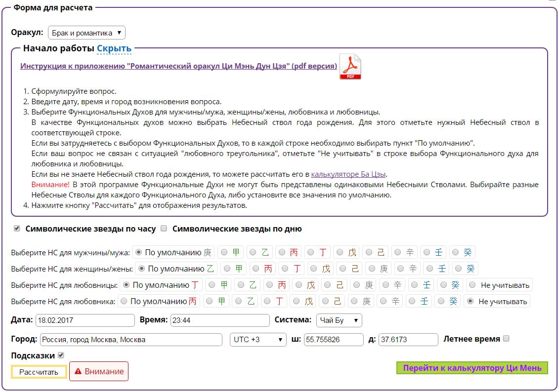Go to калькулятору Ци Мень button
558x392 pixels.
tap(472, 368)
